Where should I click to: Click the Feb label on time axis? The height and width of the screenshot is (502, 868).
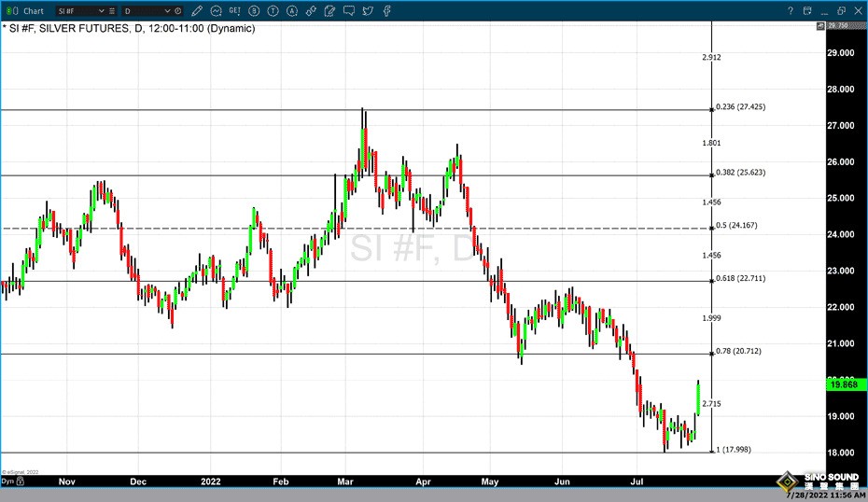coord(281,481)
